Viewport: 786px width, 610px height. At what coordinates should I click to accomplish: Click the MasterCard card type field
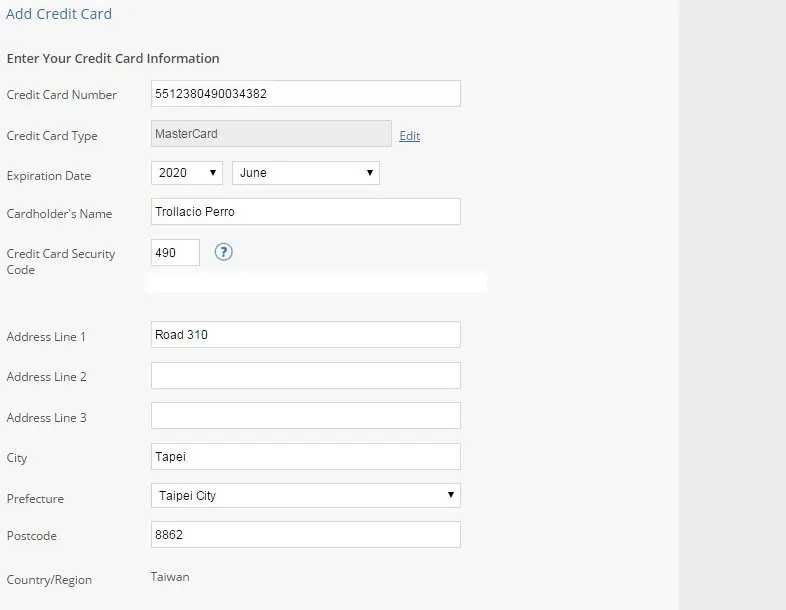click(x=271, y=134)
